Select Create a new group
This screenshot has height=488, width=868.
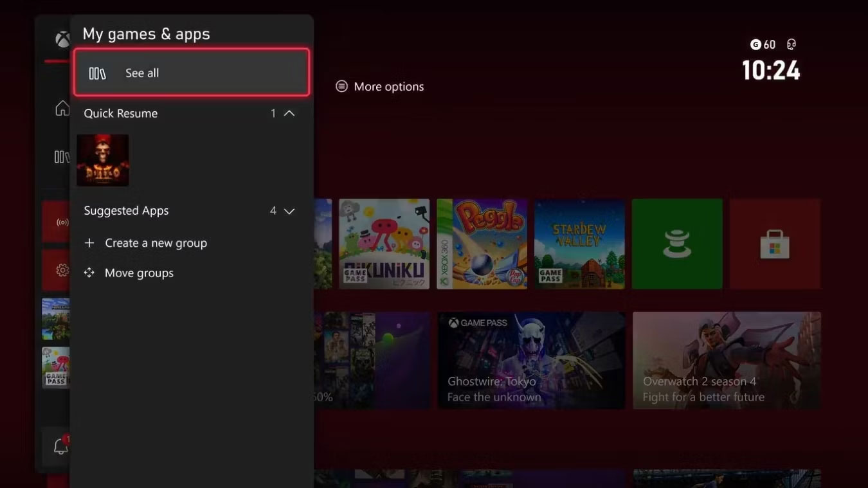[x=145, y=243]
